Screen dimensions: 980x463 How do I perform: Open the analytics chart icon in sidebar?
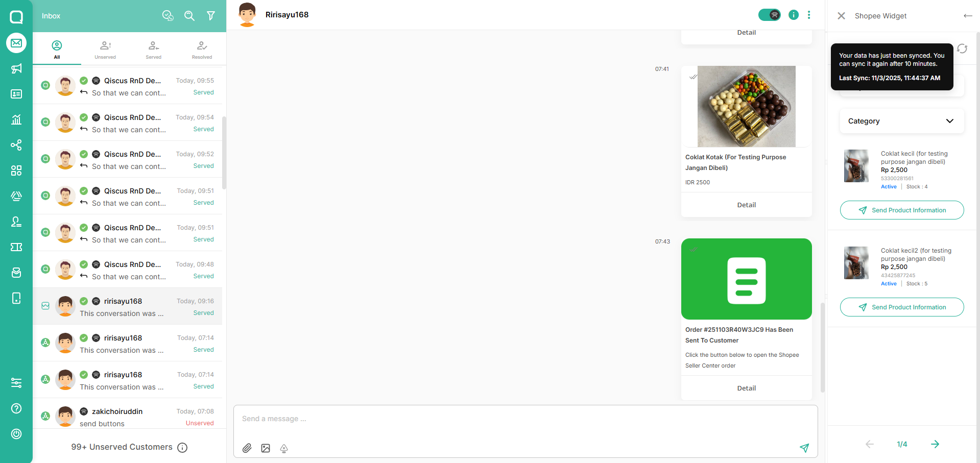tap(16, 119)
